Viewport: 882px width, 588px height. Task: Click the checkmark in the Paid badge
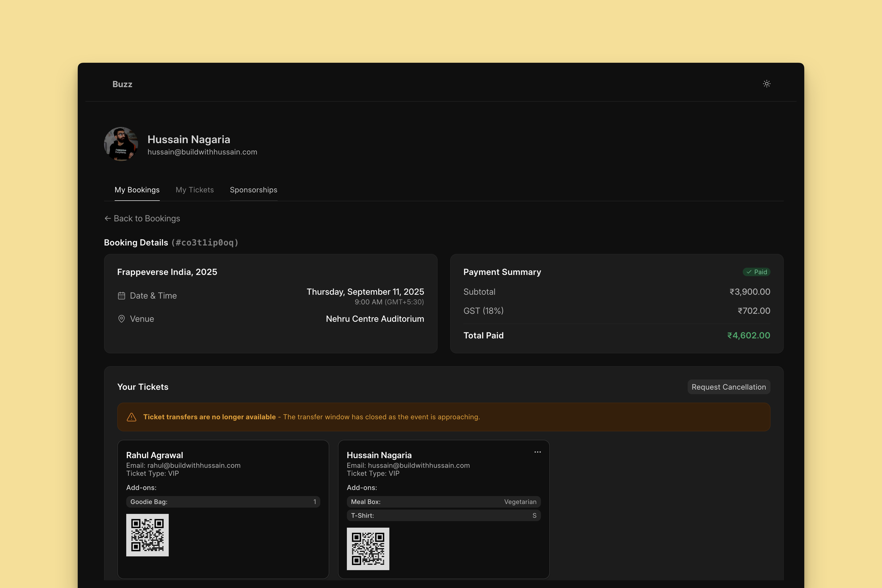pos(749,272)
